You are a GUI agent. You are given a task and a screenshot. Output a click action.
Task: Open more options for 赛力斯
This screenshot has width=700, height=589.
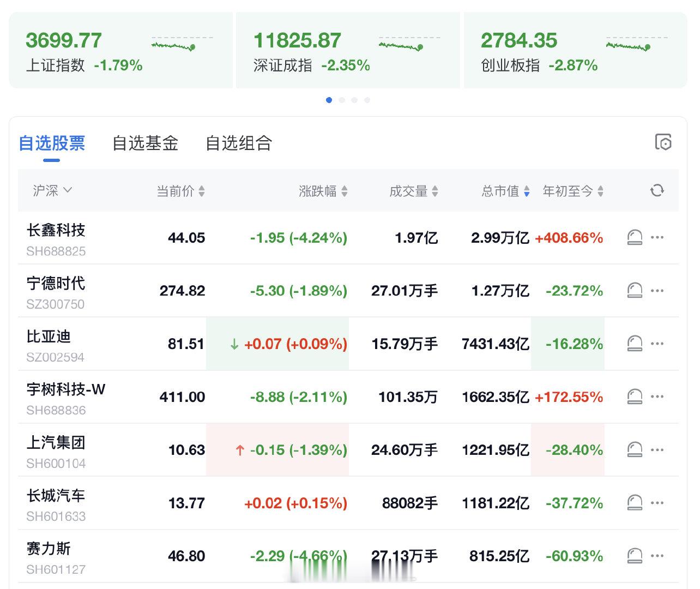coord(657,556)
